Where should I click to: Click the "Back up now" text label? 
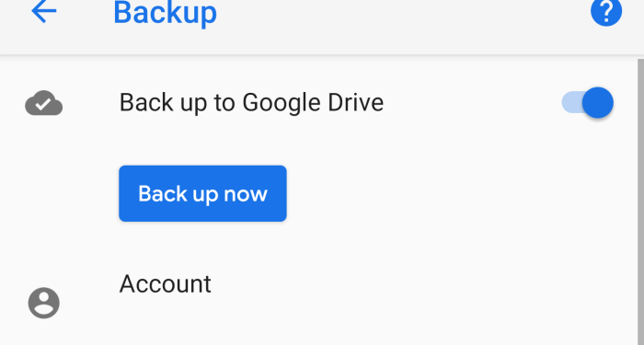(202, 193)
